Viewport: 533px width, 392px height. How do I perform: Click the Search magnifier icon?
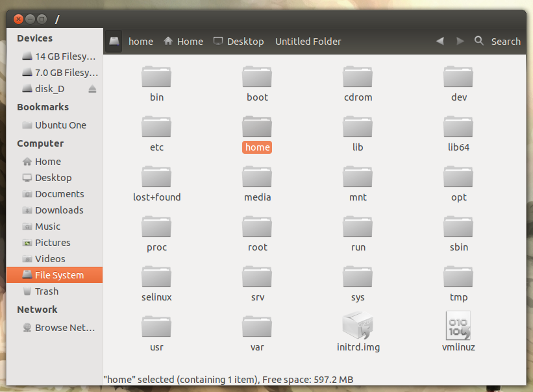pyautogui.click(x=479, y=41)
